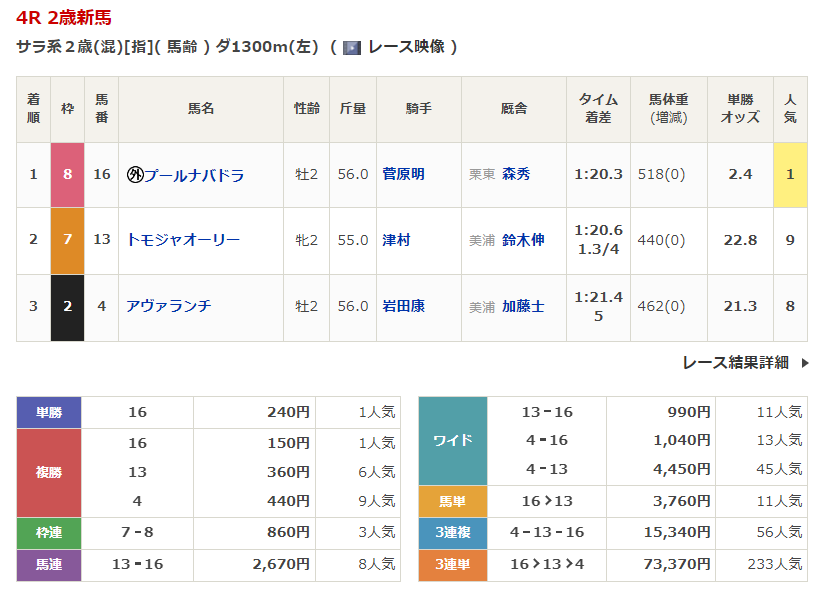Screen dimensions: 823x594
Task: Open jockey 菅原明 profile
Action: click(403, 174)
